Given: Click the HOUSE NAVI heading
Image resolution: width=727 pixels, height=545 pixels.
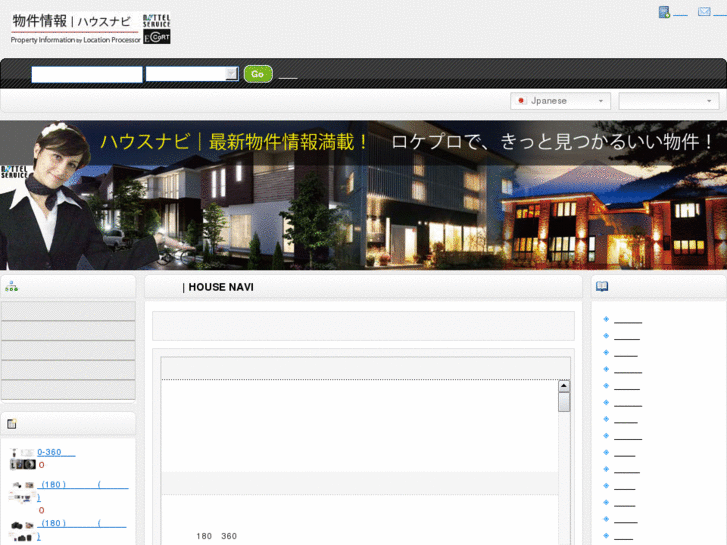Looking at the screenshot, I should (x=218, y=287).
